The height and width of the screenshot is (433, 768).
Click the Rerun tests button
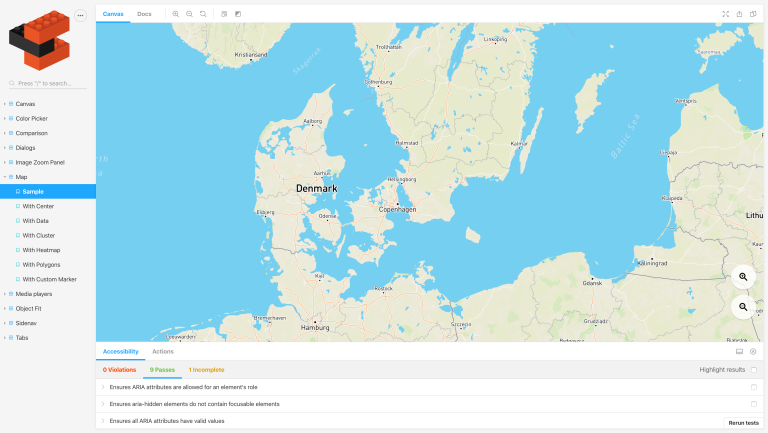(x=743, y=423)
